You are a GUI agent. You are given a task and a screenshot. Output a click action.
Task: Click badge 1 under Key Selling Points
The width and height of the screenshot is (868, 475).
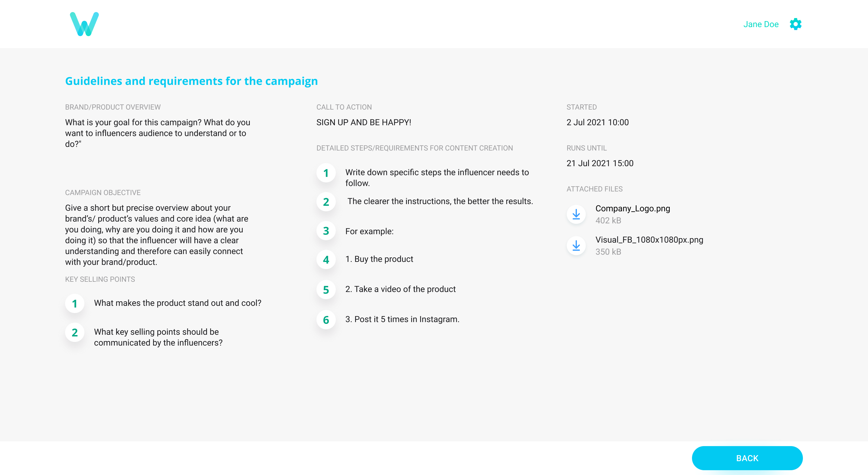tap(74, 304)
